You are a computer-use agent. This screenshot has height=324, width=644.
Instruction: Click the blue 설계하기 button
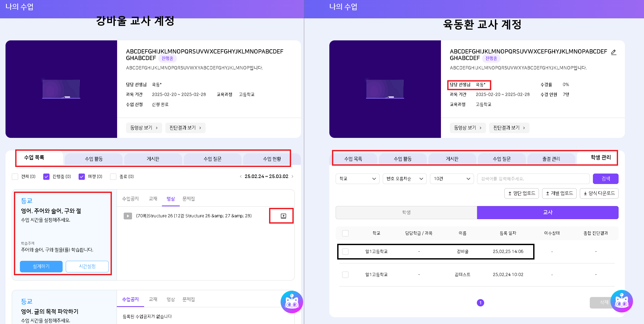point(41,266)
